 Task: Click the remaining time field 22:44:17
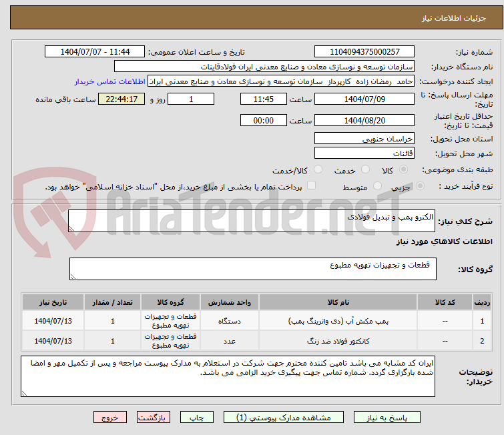(x=121, y=99)
